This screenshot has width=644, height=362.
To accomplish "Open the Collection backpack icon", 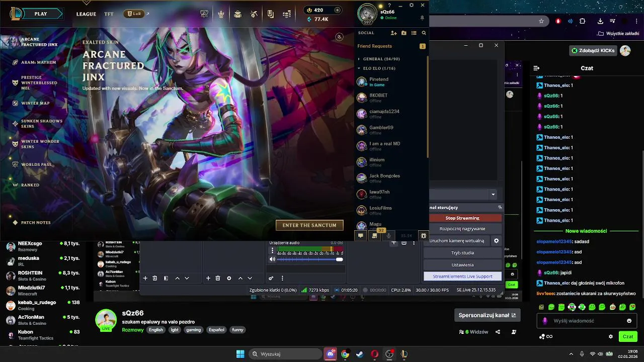I will point(237,14).
